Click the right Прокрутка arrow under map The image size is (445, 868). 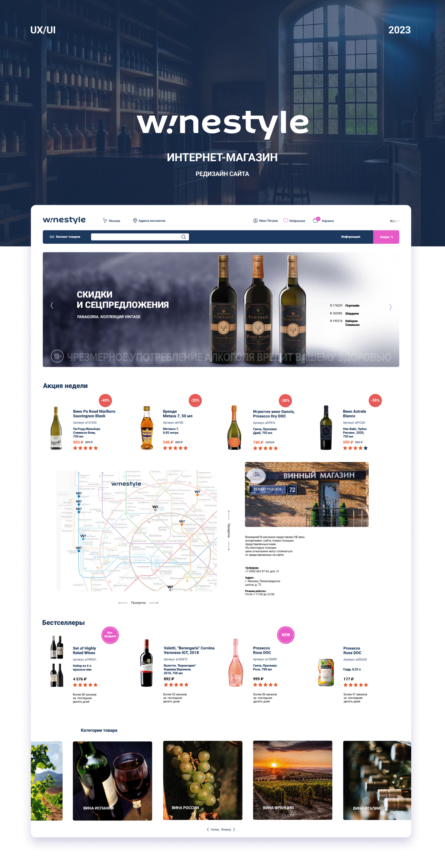coord(154,603)
